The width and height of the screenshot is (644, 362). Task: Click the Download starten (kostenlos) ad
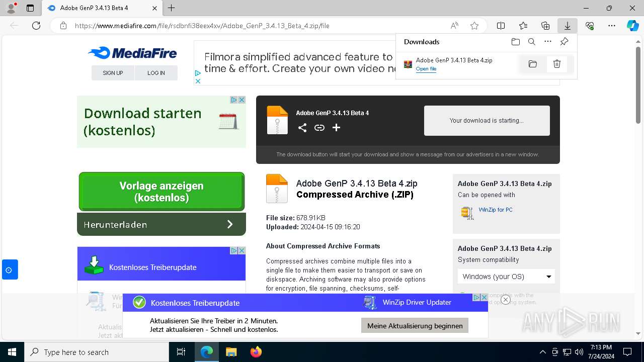click(162, 122)
